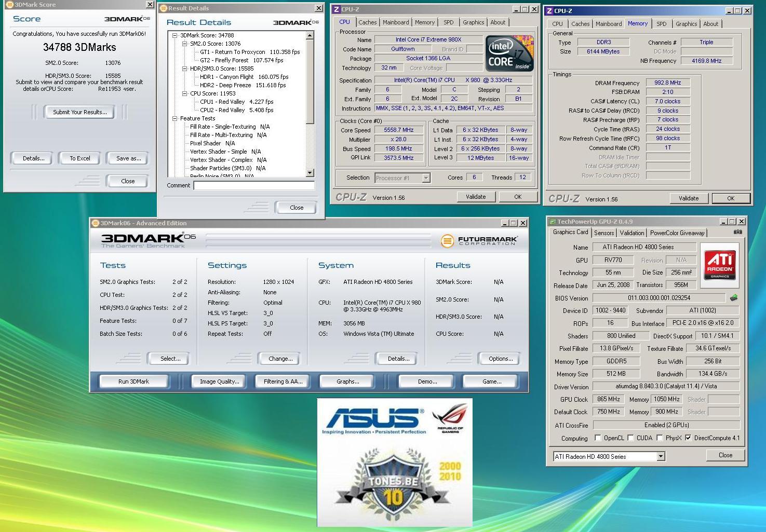Open About tab in CPU-Z CPU window
This screenshot has width=766, height=532.
(498, 22)
